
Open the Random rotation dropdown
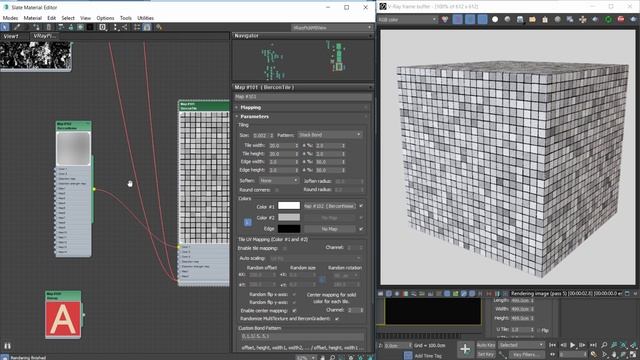(346, 276)
